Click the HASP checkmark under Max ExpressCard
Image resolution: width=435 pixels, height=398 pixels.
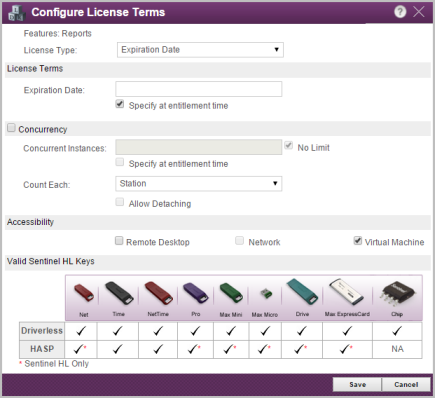pos(346,349)
